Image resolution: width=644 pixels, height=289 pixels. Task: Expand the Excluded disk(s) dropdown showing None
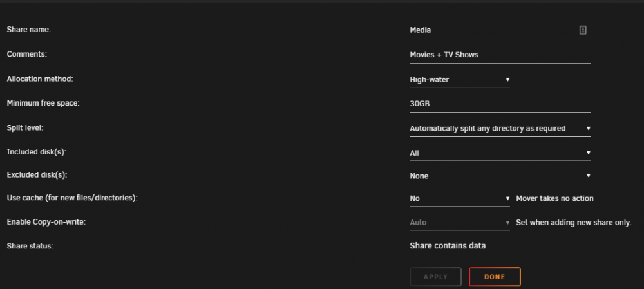tap(500, 176)
